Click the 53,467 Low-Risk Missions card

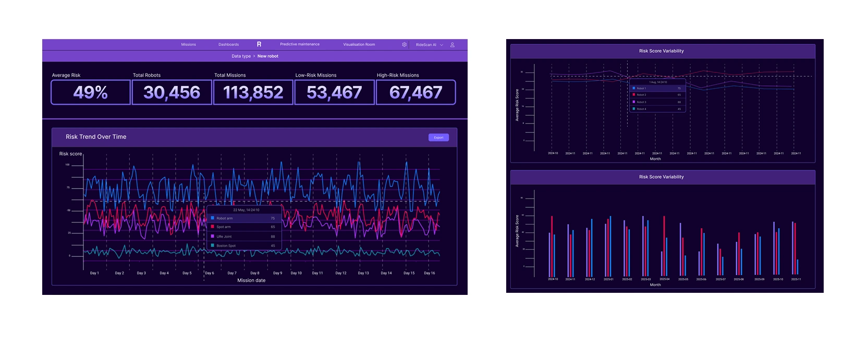(335, 92)
